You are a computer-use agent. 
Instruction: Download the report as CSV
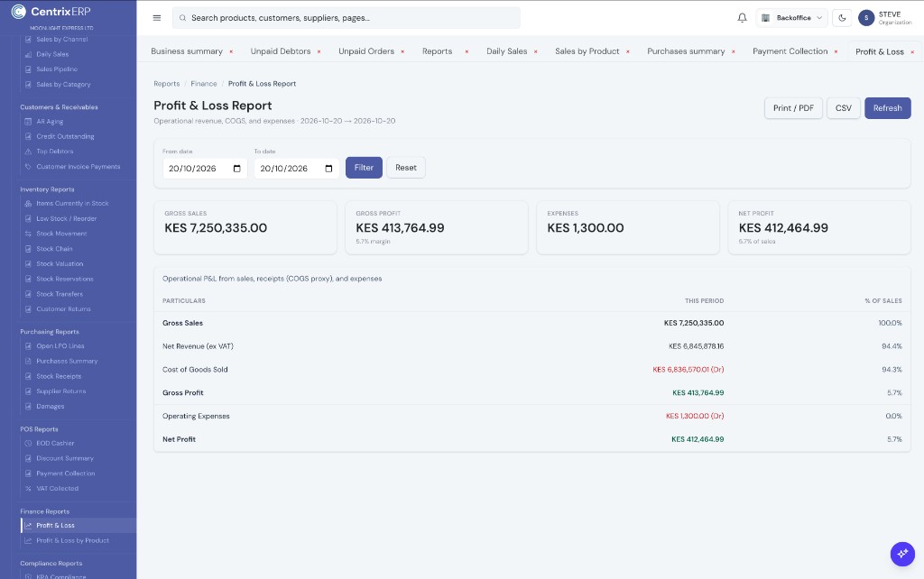pyautogui.click(x=844, y=108)
